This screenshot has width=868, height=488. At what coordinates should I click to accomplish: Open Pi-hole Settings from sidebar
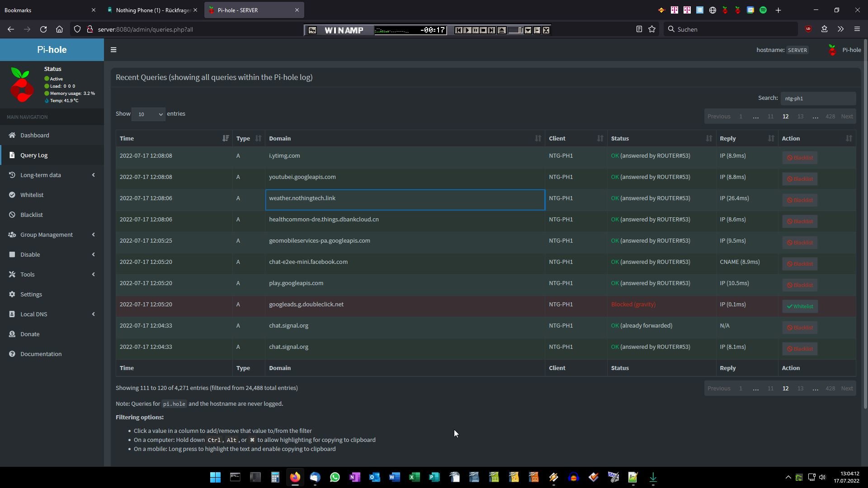point(31,294)
